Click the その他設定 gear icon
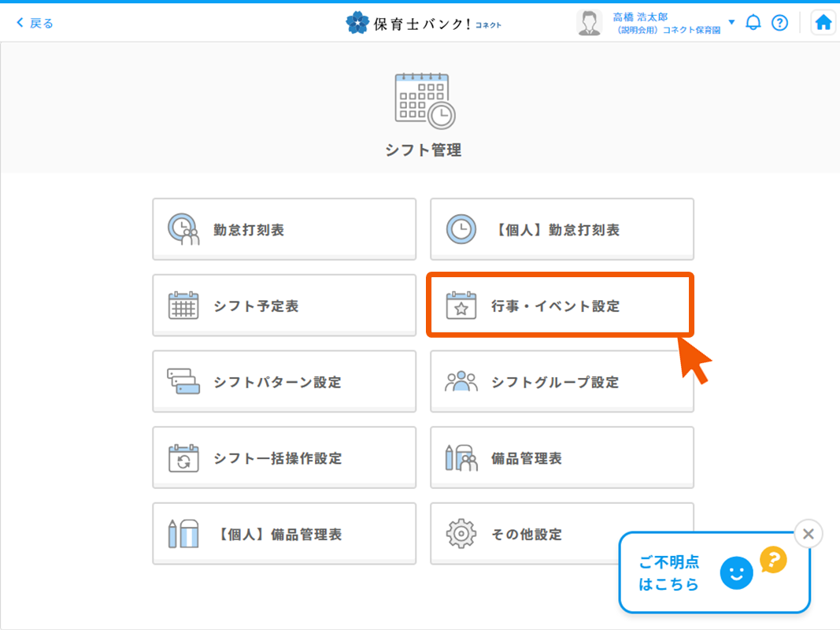The width and height of the screenshot is (840, 630). (x=461, y=535)
